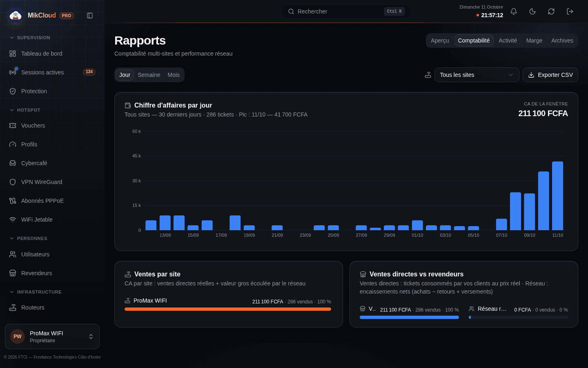Click the blue ventes directes progress bar
This screenshot has height=368, width=588.
(x=409, y=317)
